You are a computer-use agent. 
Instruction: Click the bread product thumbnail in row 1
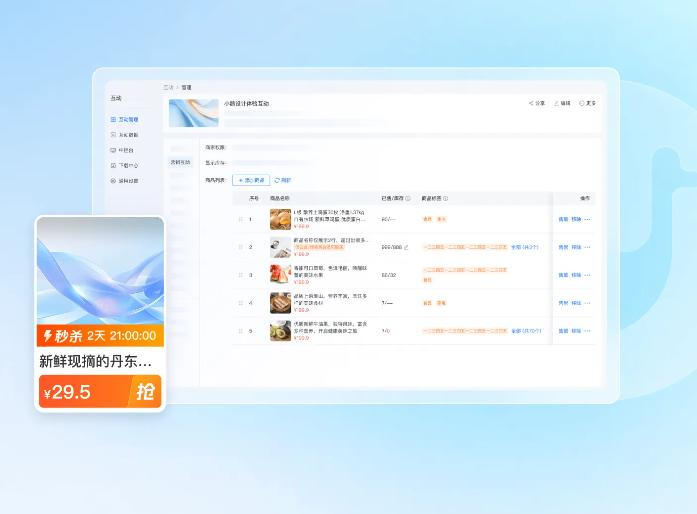tap(280, 219)
